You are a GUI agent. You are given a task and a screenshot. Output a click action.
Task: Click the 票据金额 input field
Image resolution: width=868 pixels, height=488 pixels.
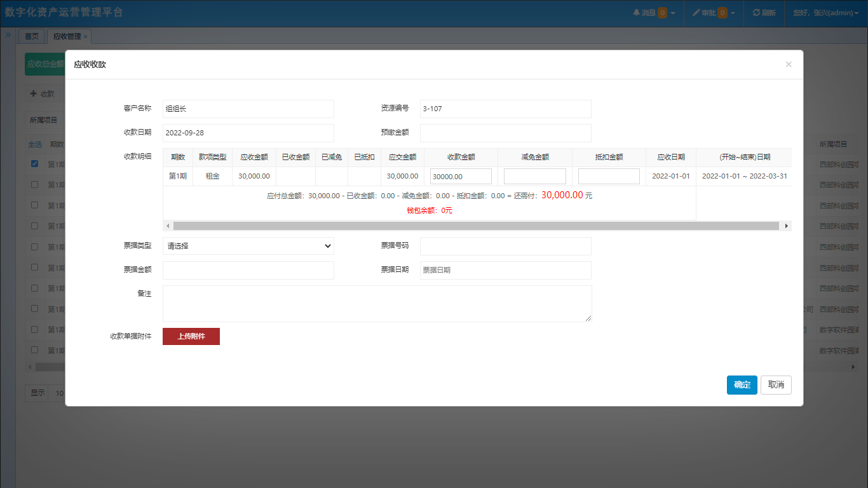[x=248, y=270]
